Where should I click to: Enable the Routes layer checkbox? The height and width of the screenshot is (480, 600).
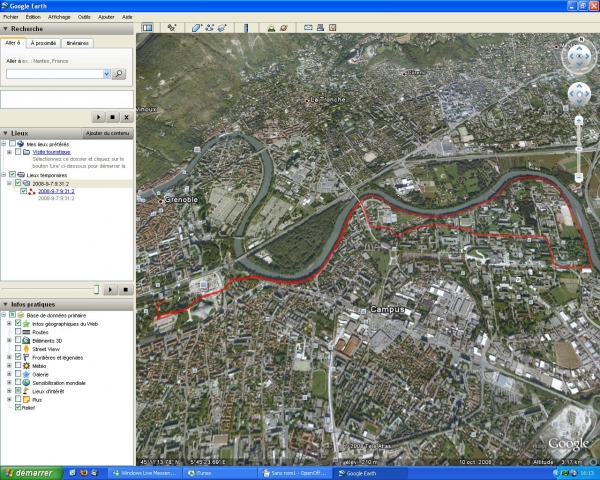(18, 331)
